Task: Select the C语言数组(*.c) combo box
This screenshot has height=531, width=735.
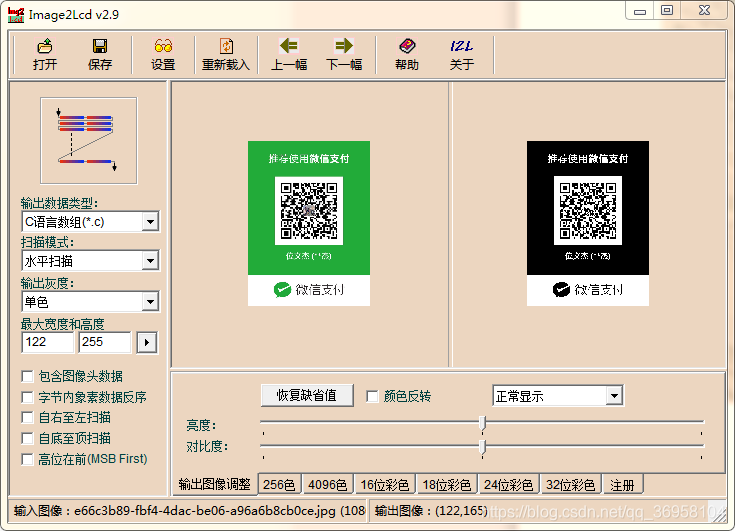Action: click(90, 222)
